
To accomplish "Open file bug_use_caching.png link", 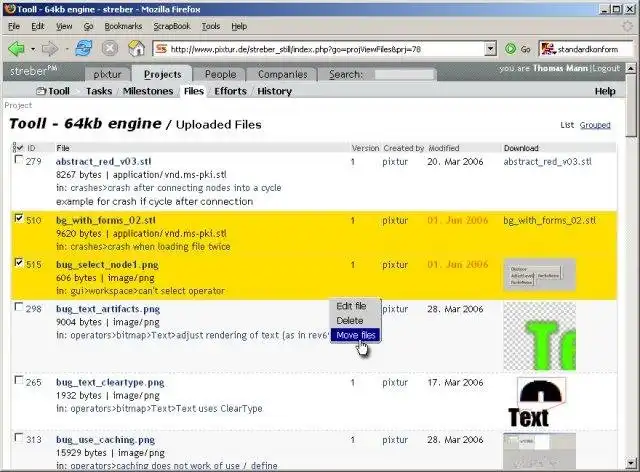I will click(105, 440).
